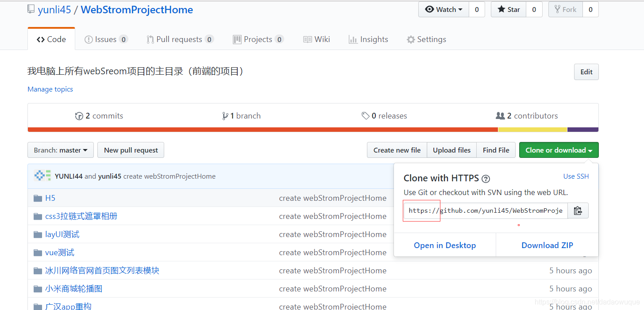Image resolution: width=644 pixels, height=310 pixels.
Task: Open the WebStromProjectHome repository link
Action: (137, 9)
